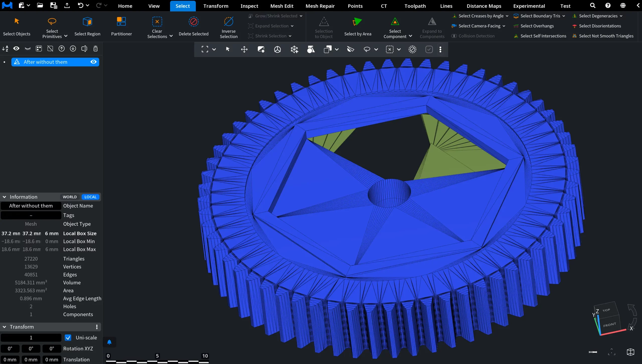Switch to the Transform tab
642x364 pixels.
pyautogui.click(x=216, y=6)
